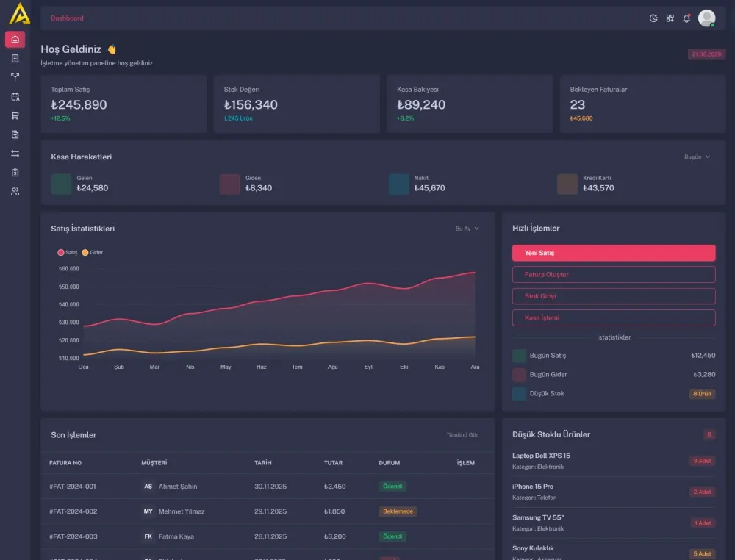Click the Kredi Kartı brown icon tile
The width and height of the screenshot is (735, 560).
pos(567,184)
